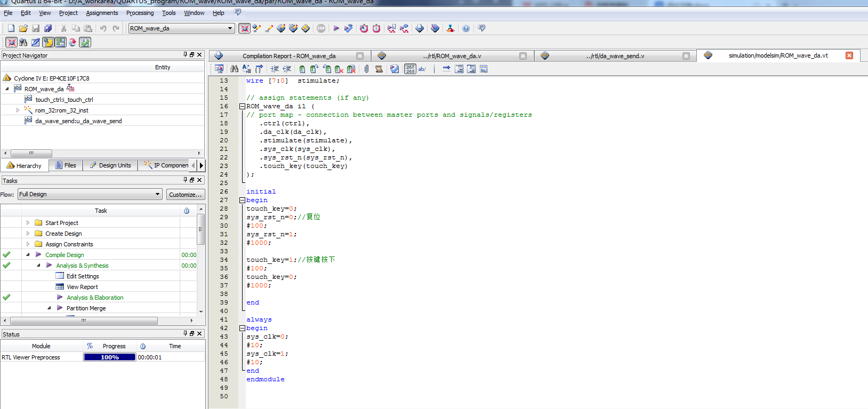This screenshot has width=868, height=409.
Task: Toggle bookmark icon in editor toolbar
Action: 302,69
